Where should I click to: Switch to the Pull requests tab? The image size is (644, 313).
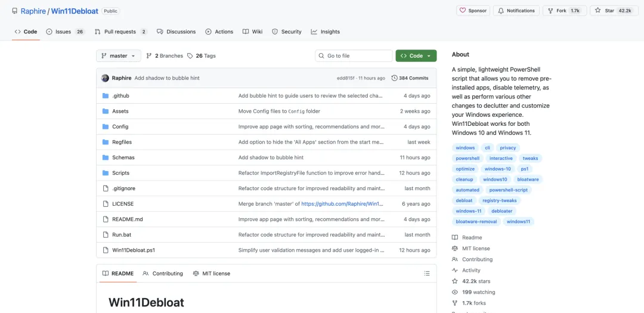click(x=120, y=32)
